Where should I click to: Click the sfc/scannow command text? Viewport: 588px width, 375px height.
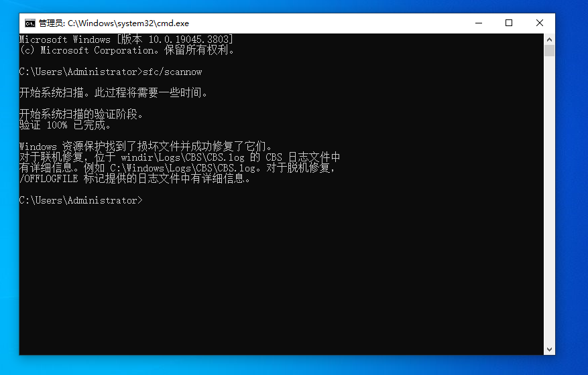(172, 72)
